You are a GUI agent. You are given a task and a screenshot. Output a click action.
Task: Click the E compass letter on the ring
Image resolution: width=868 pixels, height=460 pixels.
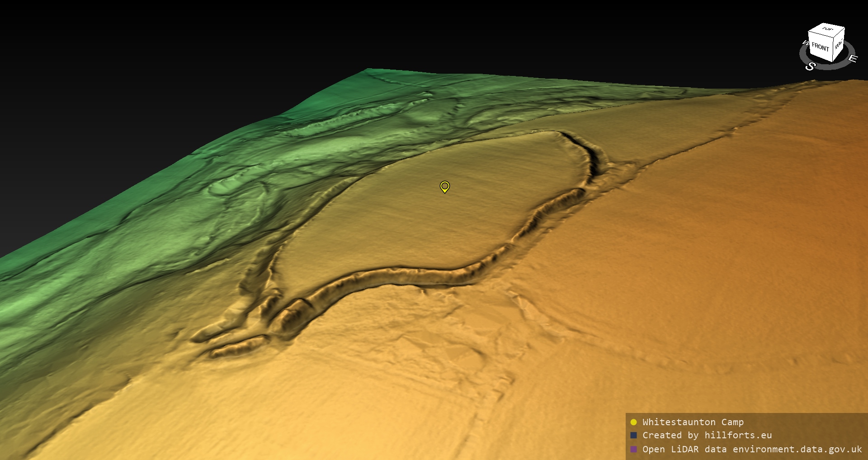852,59
